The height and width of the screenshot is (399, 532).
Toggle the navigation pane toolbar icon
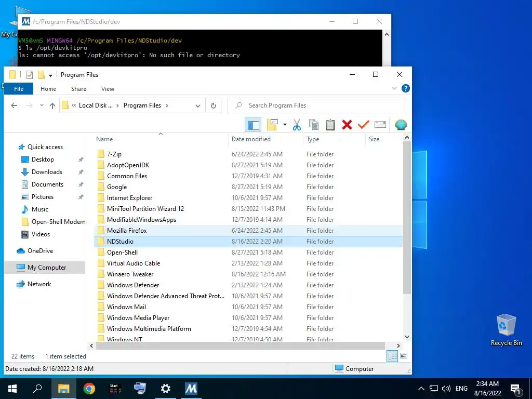[253, 125]
